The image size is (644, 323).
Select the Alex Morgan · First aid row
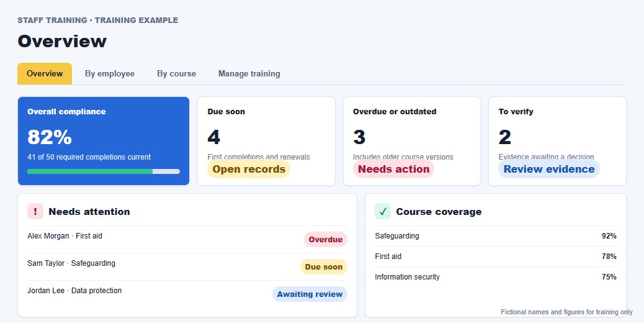187,240
